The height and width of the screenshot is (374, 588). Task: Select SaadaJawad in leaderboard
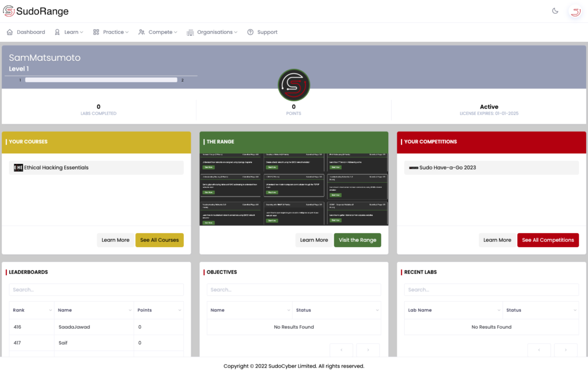point(74,327)
